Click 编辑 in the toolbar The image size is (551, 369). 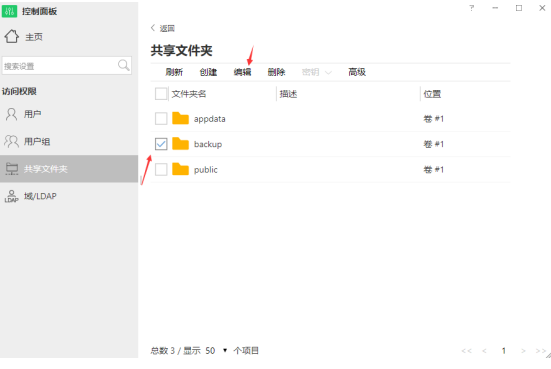(242, 72)
